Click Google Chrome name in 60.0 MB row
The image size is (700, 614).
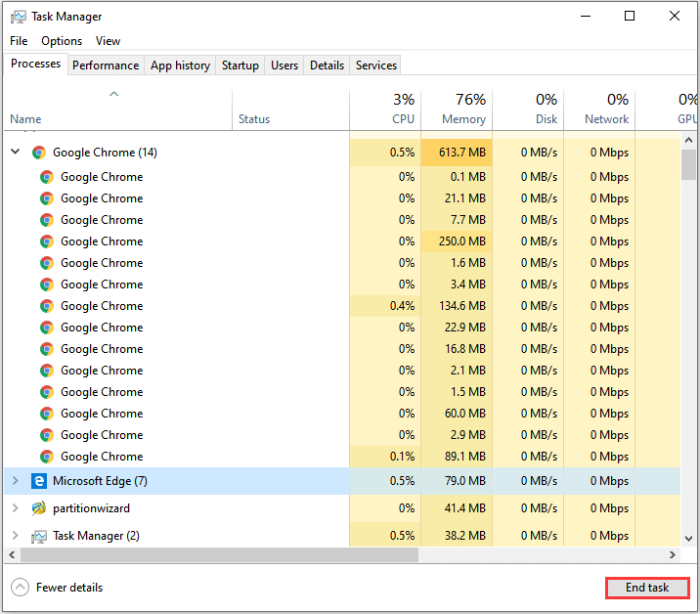tap(102, 414)
